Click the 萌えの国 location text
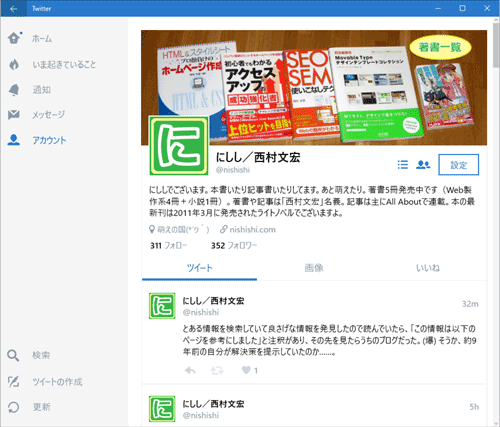 [183, 230]
